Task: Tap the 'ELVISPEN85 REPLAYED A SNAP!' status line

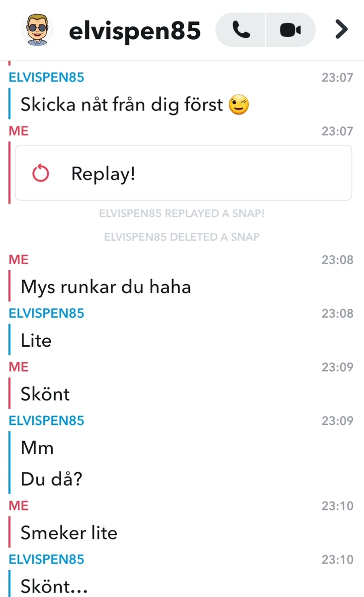Action: click(x=182, y=213)
